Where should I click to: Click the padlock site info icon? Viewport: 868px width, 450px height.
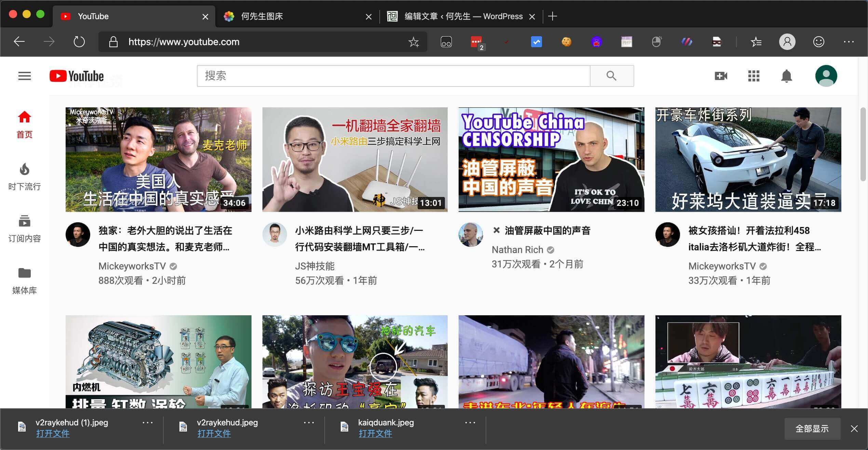click(113, 42)
